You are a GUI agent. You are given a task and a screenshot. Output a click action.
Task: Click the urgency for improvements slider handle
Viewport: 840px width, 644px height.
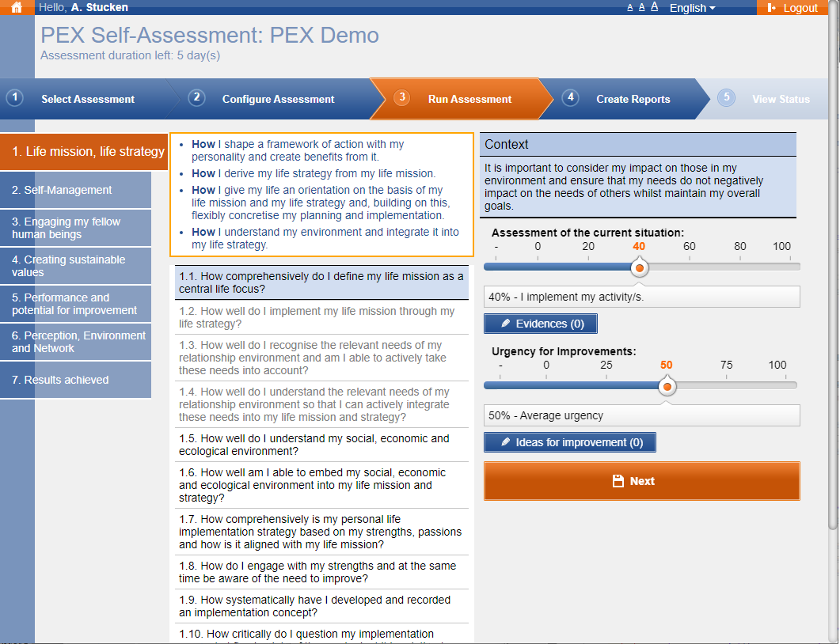(x=667, y=387)
